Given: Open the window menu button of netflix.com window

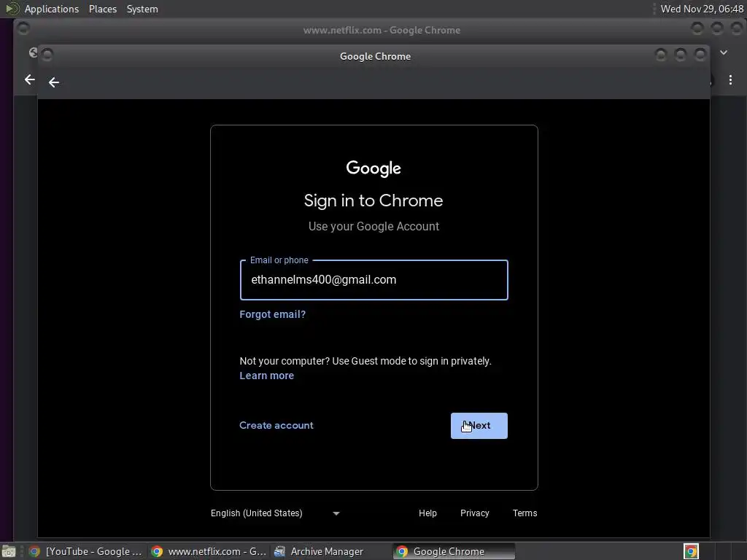Looking at the screenshot, I should (23, 29).
